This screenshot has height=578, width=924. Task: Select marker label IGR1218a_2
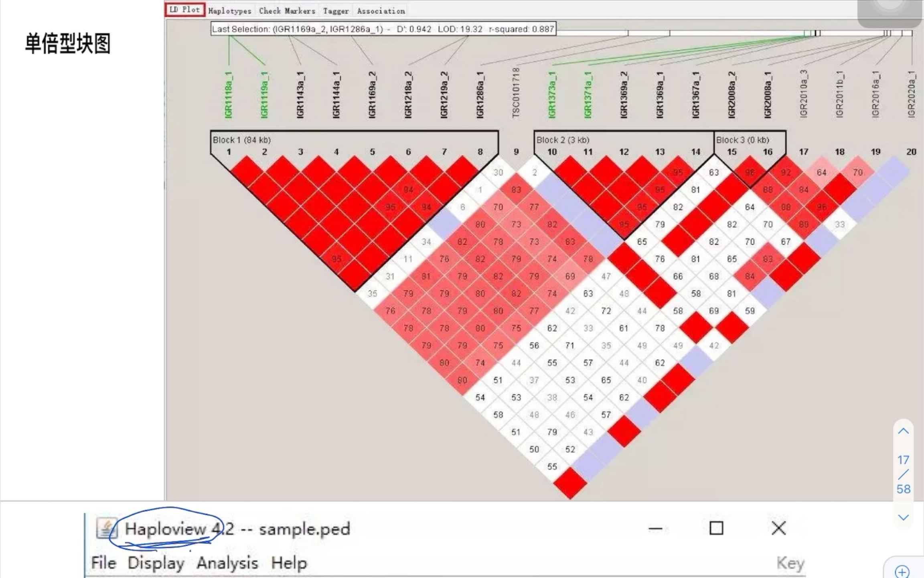[408, 95]
